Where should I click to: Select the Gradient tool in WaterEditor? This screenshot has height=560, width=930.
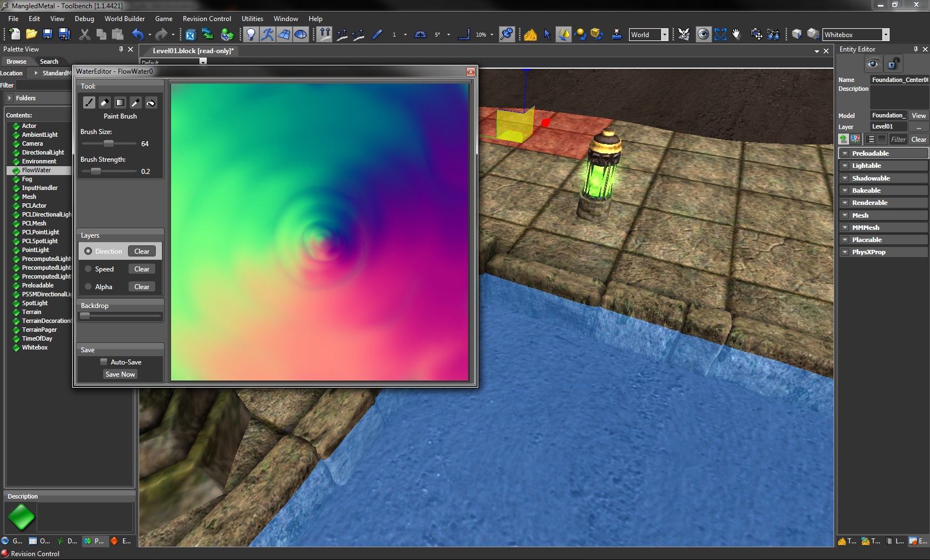120,102
